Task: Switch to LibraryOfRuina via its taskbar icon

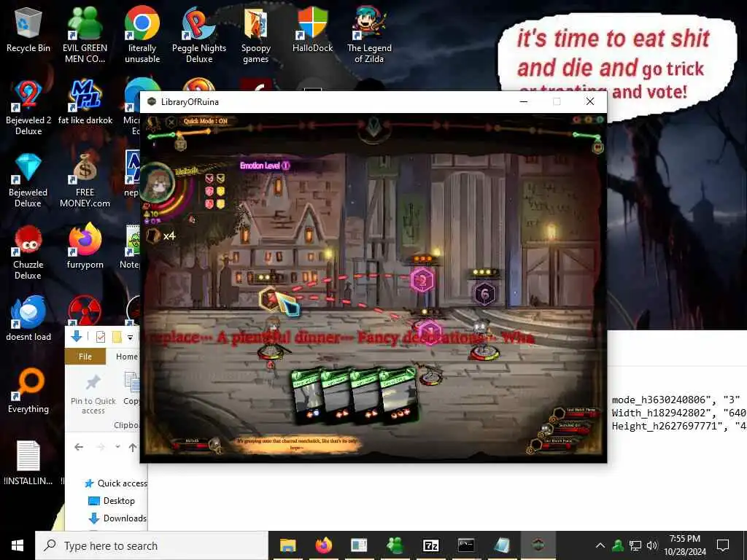Action: 538,545
